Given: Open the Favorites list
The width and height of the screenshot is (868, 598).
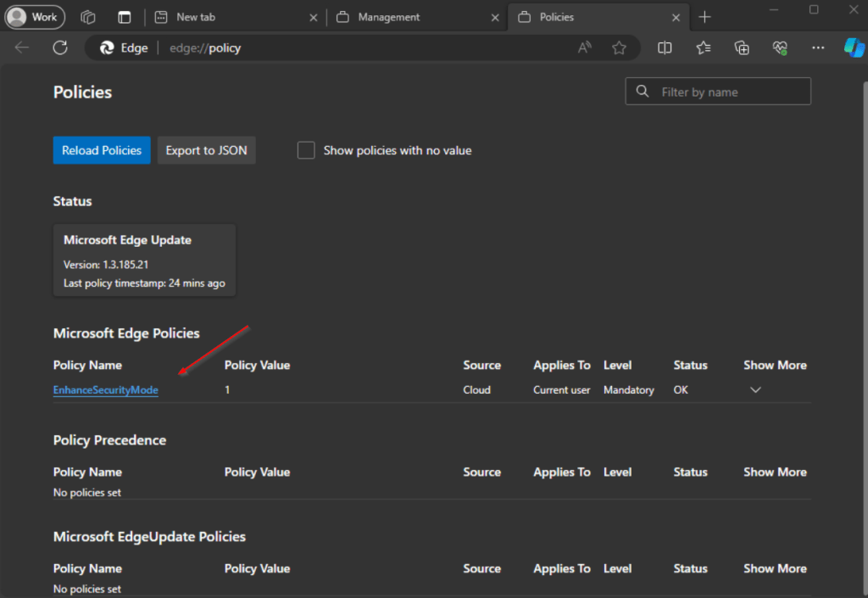Looking at the screenshot, I should point(703,48).
